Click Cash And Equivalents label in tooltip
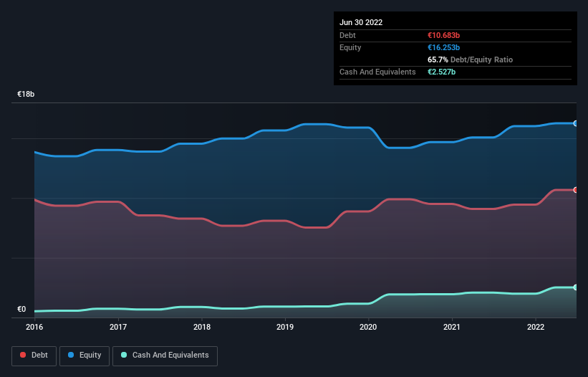The image size is (588, 377). point(377,72)
